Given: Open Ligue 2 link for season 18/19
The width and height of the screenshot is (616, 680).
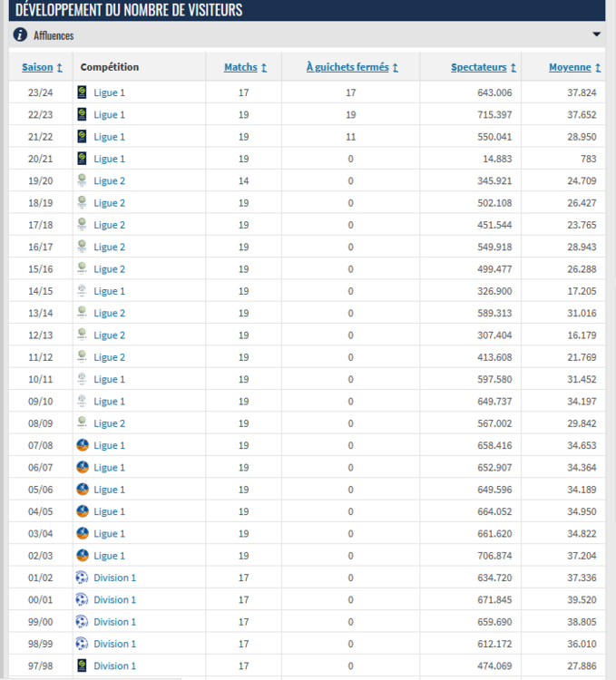Looking at the screenshot, I should (109, 203).
